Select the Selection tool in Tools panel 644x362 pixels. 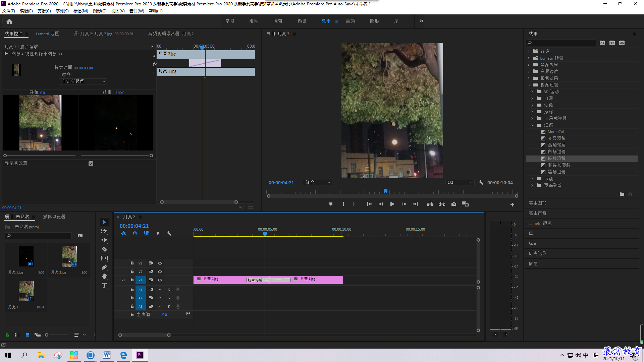click(x=104, y=222)
